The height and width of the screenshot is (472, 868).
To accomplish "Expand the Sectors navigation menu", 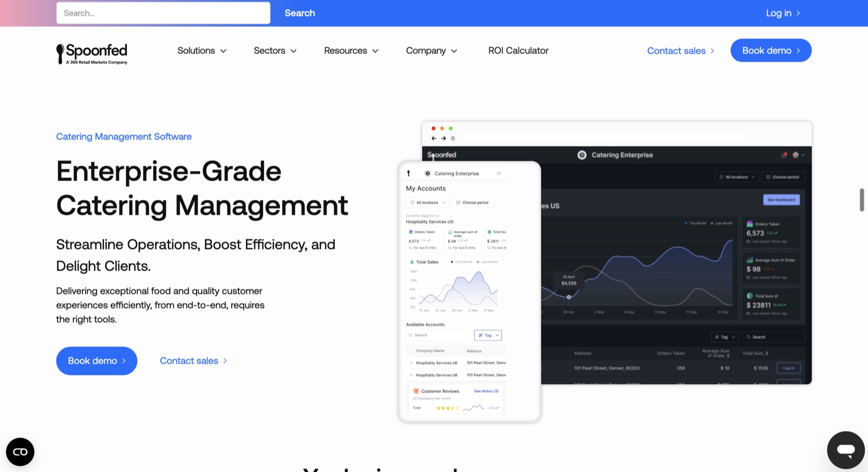I will click(x=275, y=50).
